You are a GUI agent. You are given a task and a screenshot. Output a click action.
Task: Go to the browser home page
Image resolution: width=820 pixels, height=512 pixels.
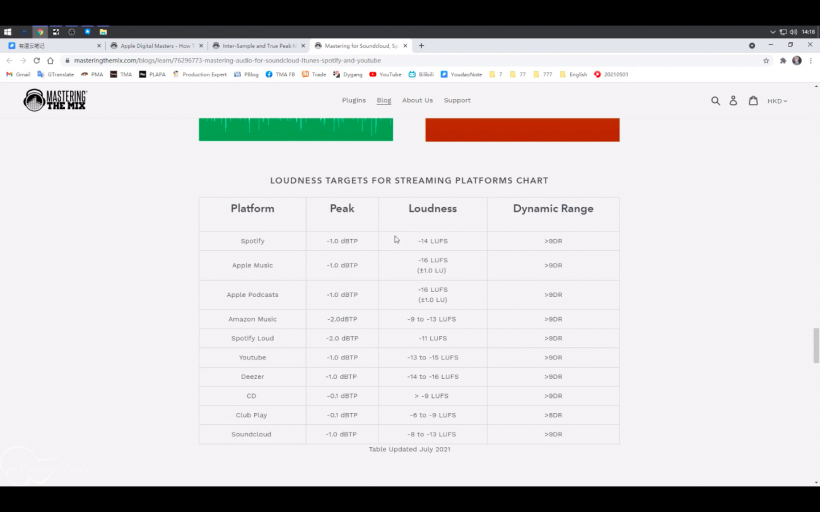click(x=50, y=61)
